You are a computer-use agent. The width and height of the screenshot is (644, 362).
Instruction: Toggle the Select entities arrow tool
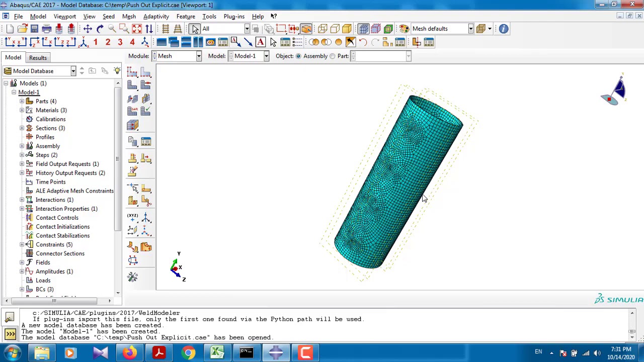click(x=195, y=29)
